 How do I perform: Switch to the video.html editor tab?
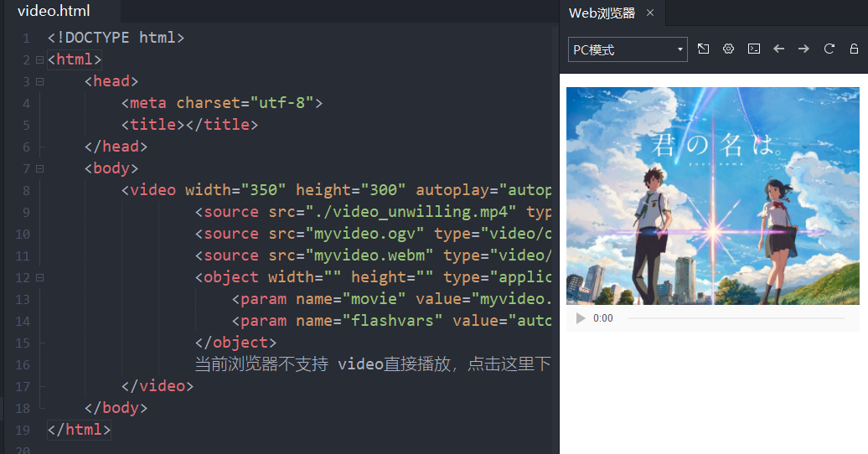tap(54, 11)
